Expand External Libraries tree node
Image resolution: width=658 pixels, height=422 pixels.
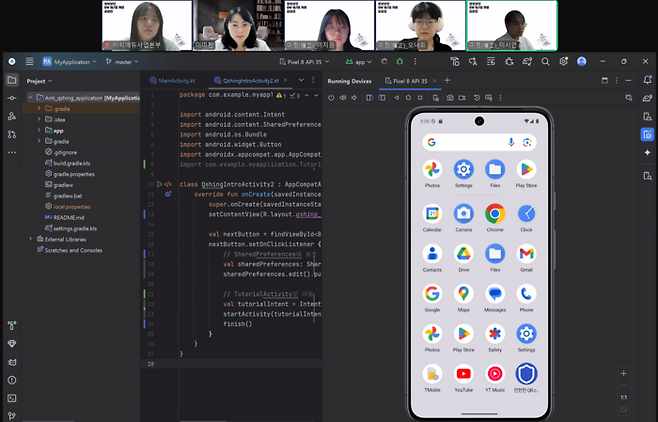tap(30, 239)
